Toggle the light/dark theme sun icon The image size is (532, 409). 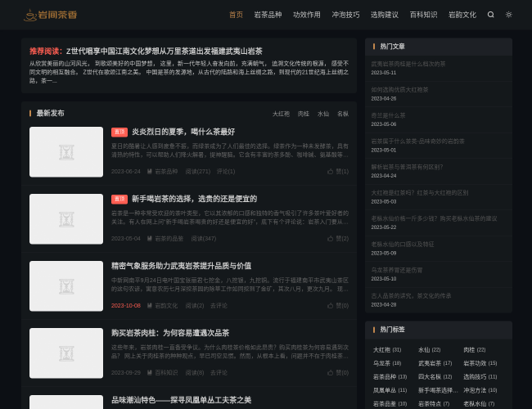click(x=508, y=15)
